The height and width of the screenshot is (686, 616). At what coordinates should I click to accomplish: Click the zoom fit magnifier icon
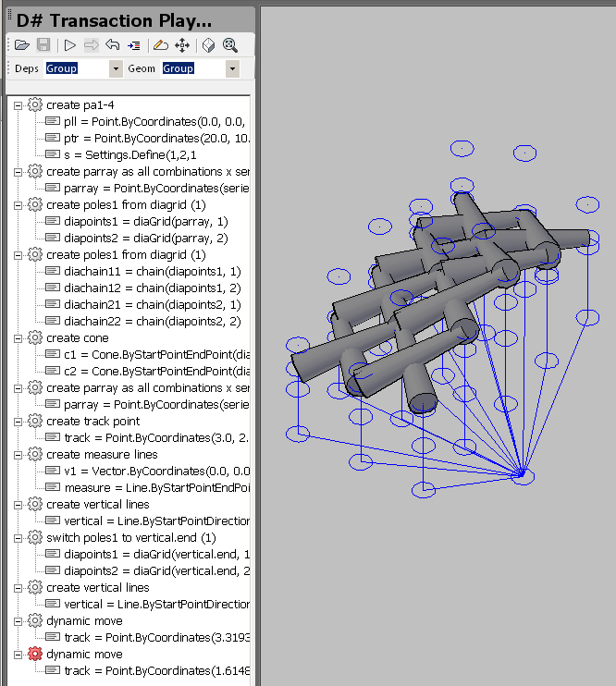[230, 44]
